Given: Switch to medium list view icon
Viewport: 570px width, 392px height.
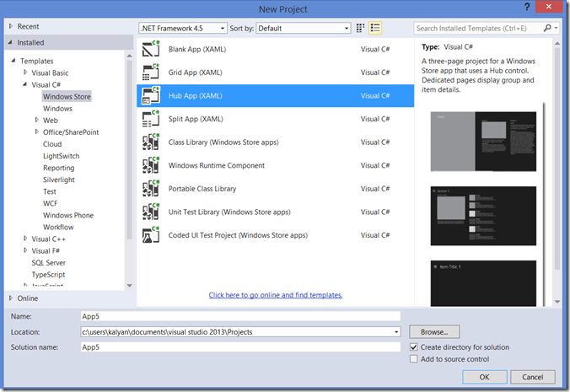Looking at the screenshot, I should (x=375, y=28).
